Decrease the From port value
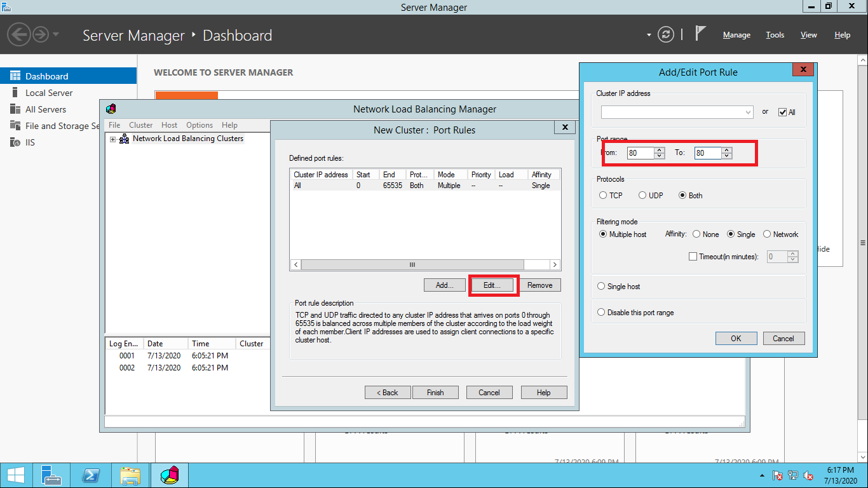This screenshot has width=868, height=488. (660, 156)
